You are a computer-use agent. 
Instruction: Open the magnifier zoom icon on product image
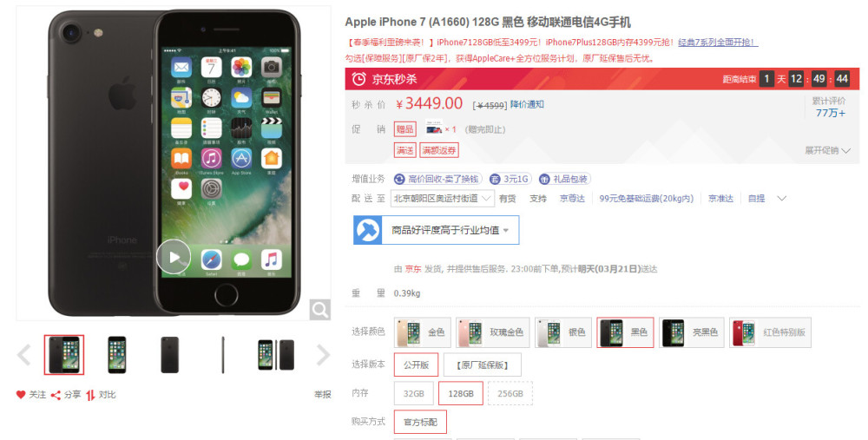pos(320,309)
